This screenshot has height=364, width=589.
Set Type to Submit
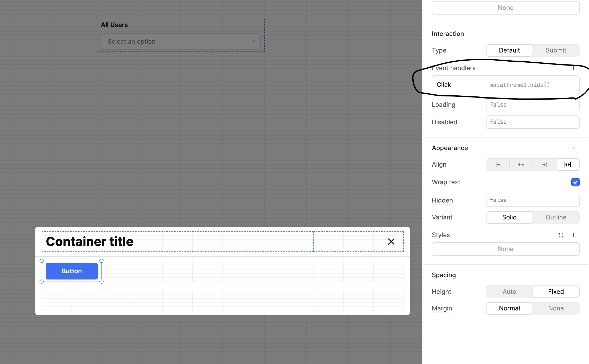click(x=556, y=50)
